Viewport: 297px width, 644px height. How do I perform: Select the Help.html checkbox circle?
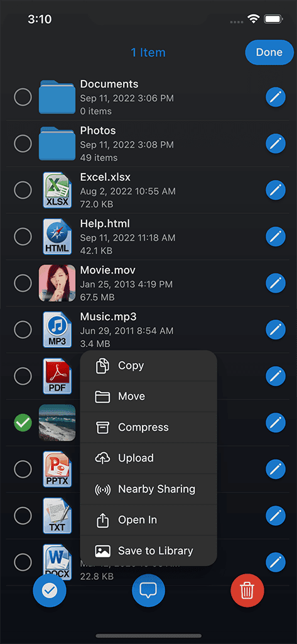(23, 236)
